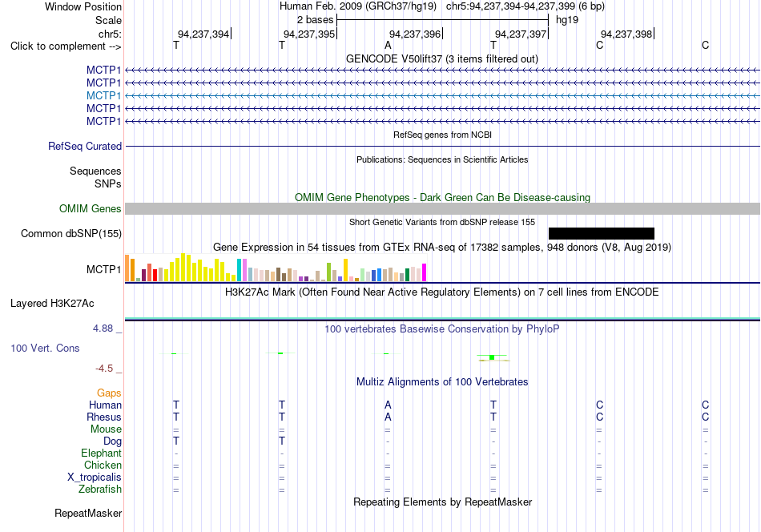Image resolution: width=761 pixels, height=532 pixels.
Task: Click base A in the Rhesus alignment row
Action: click(x=388, y=417)
